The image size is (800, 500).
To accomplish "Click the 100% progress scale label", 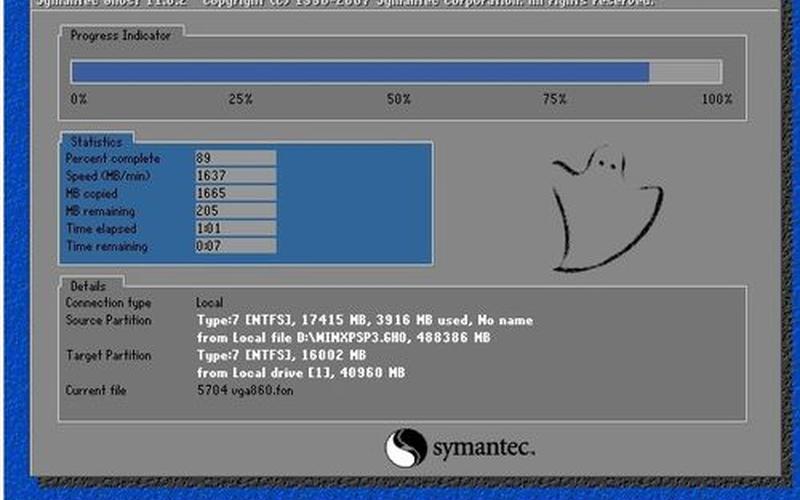I will [x=717, y=98].
